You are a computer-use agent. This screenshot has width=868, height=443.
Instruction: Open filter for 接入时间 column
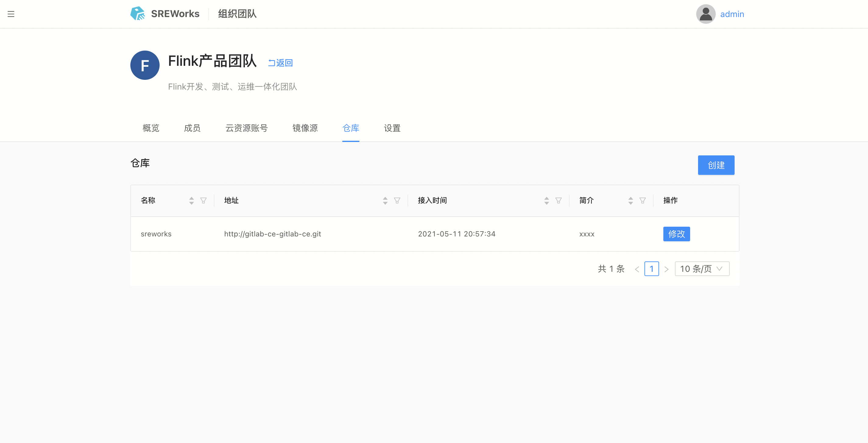(x=558, y=200)
